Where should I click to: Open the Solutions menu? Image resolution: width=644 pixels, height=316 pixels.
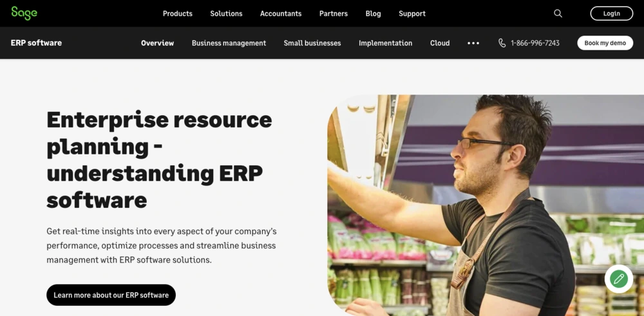(x=226, y=14)
